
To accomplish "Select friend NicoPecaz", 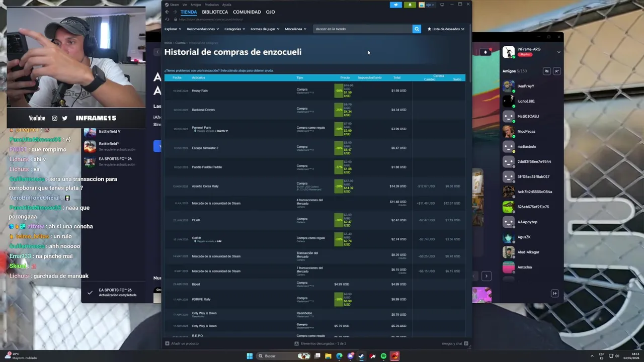I will 531,132.
